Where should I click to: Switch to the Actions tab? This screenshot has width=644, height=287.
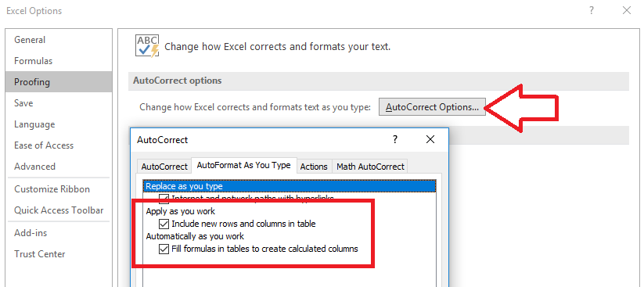tap(314, 167)
